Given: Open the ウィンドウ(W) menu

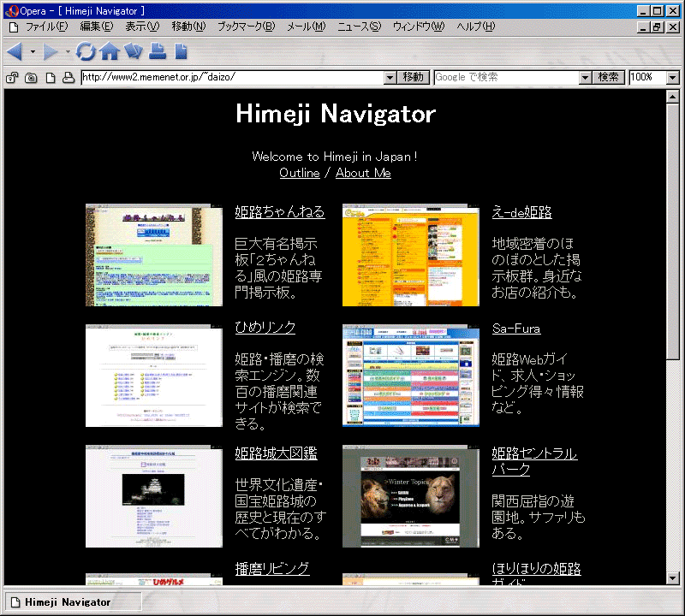Looking at the screenshot, I should coord(419,27).
